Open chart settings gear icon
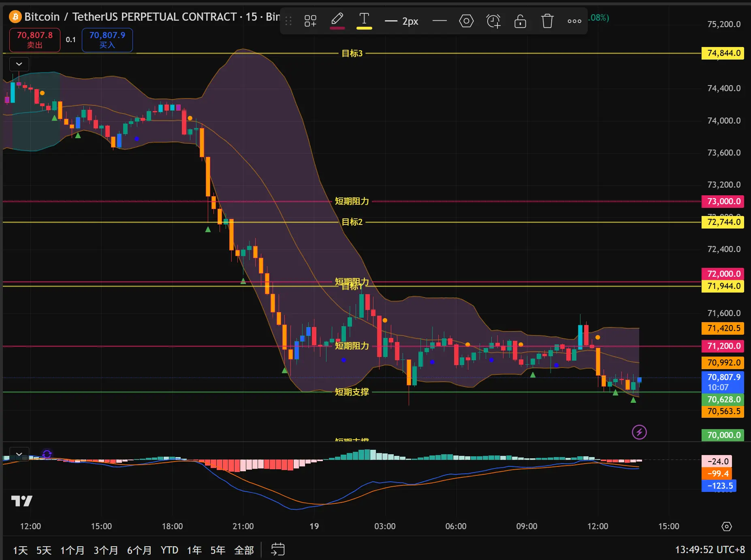Screen dimensions: 751x560 pos(727,526)
